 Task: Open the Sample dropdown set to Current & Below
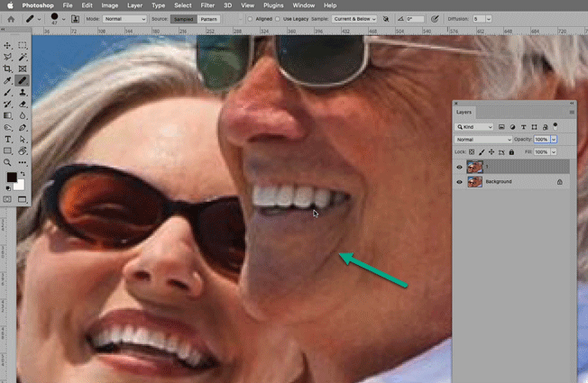tap(354, 19)
